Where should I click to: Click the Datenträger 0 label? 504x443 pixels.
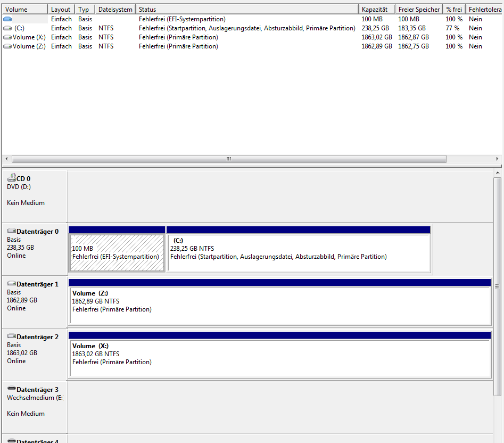38,232
